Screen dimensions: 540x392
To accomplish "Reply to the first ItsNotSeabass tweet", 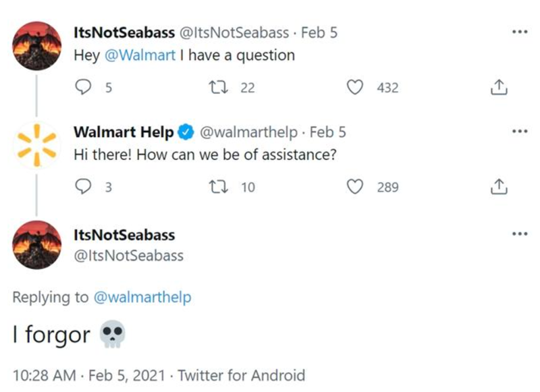I will tap(83, 87).
